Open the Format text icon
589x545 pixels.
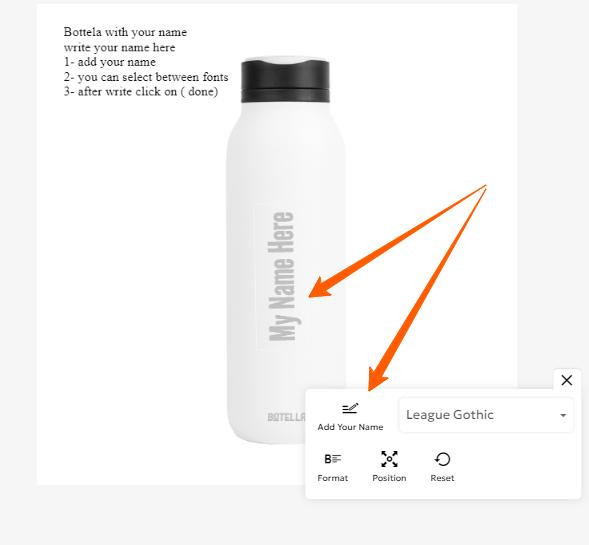(332, 459)
